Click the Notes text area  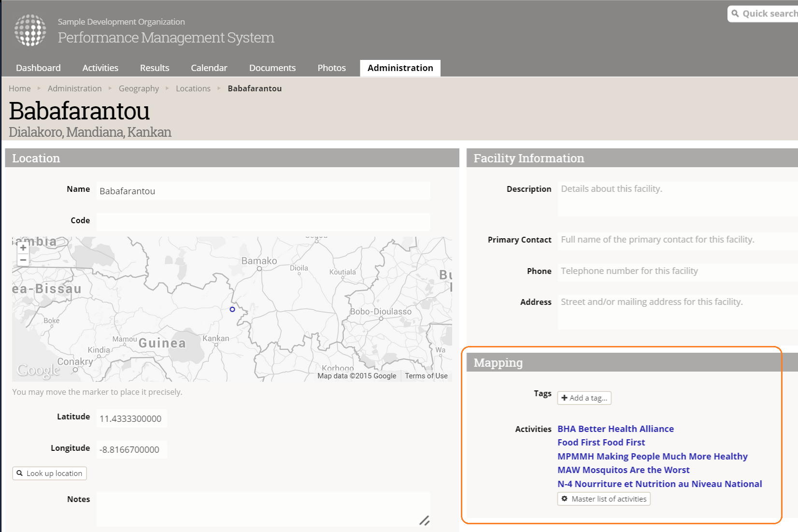263,509
